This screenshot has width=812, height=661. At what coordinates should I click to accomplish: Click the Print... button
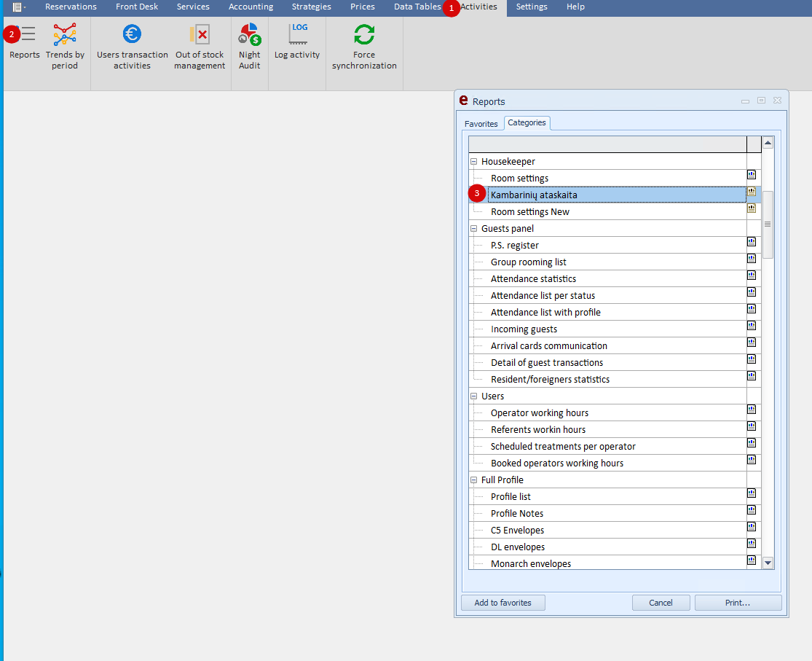click(x=738, y=603)
